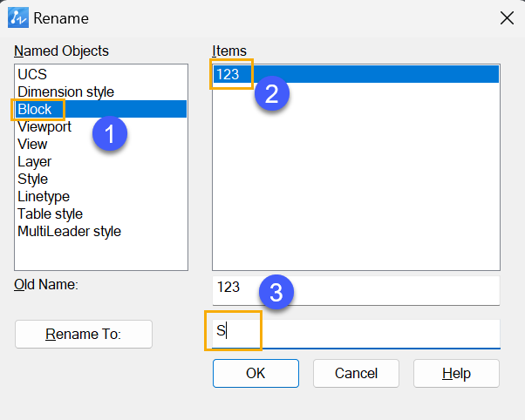Click empty area of Items list
Image resolution: width=525 pixels, height=420 pixels.
(x=356, y=178)
